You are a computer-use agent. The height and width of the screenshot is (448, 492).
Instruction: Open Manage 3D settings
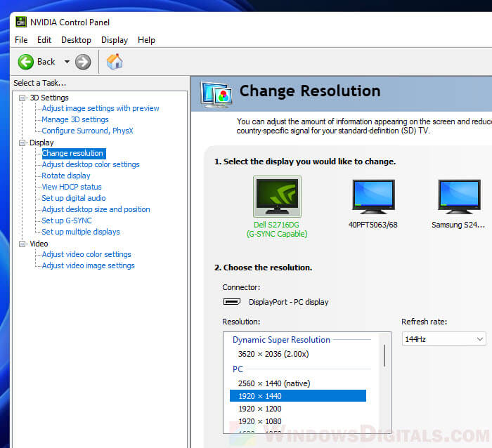tap(75, 119)
